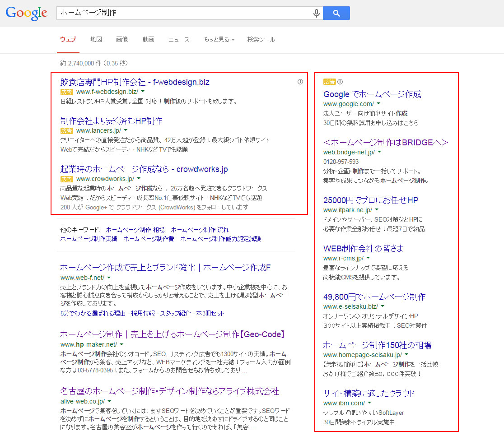Click related keyword ホームページ制作 流れ

(200, 230)
